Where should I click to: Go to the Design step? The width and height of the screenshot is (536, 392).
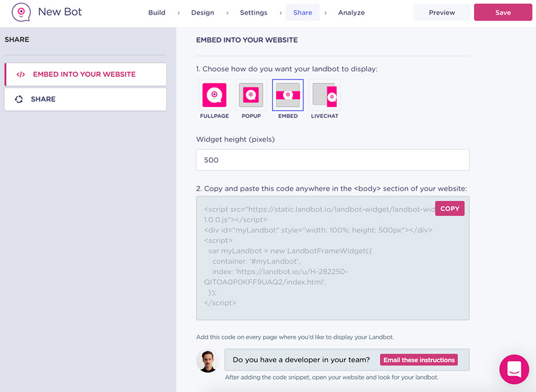click(x=203, y=13)
